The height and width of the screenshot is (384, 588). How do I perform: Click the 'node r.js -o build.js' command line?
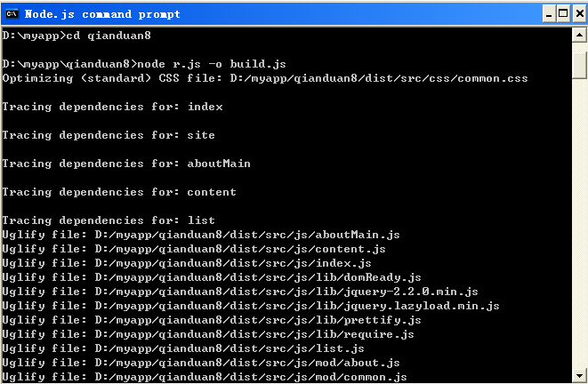(144, 64)
